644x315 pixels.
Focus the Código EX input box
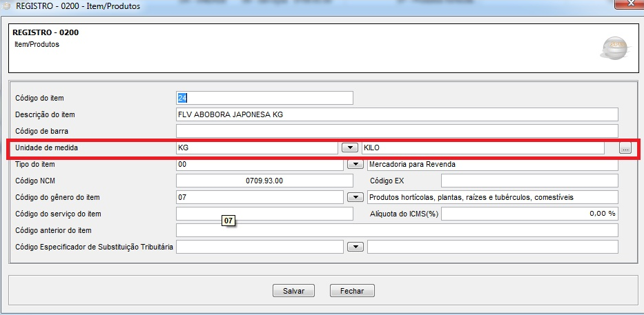[x=529, y=181]
